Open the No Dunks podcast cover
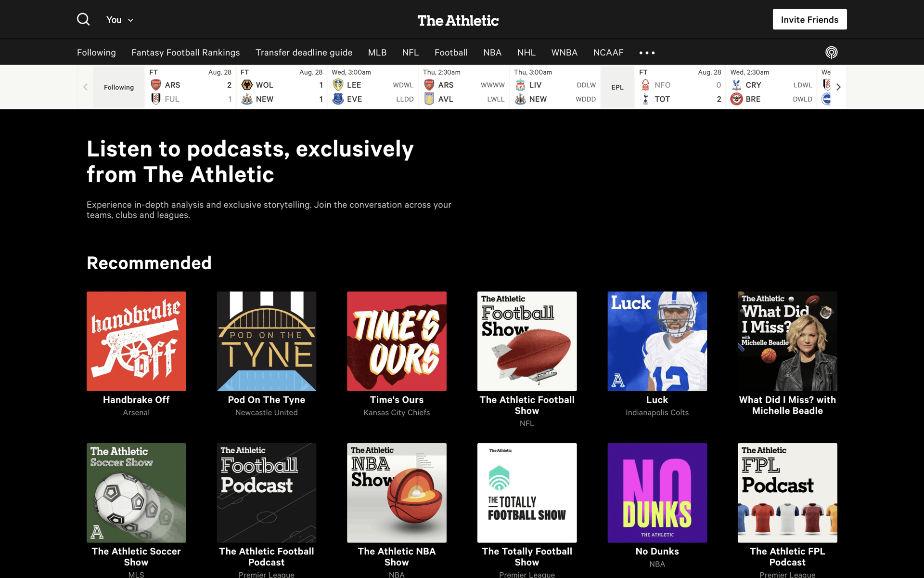 coord(657,493)
